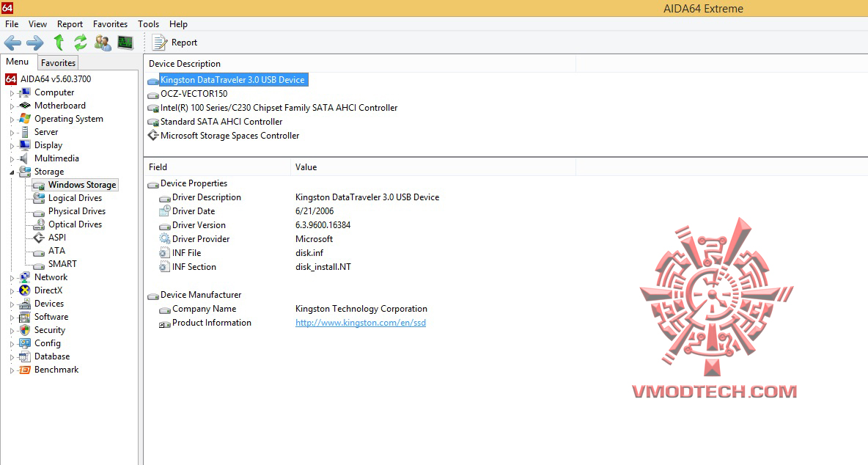Click the Company Name field row
This screenshot has width=868, height=465.
[x=205, y=309]
